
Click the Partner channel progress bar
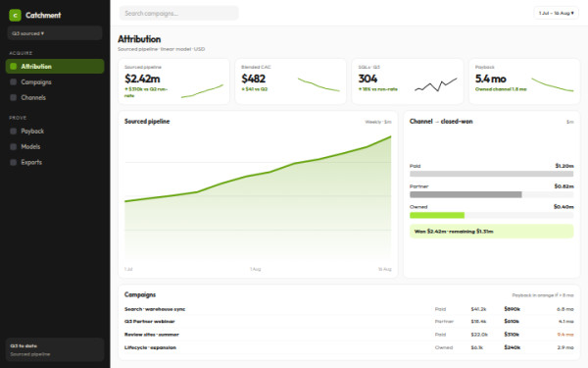(492, 194)
